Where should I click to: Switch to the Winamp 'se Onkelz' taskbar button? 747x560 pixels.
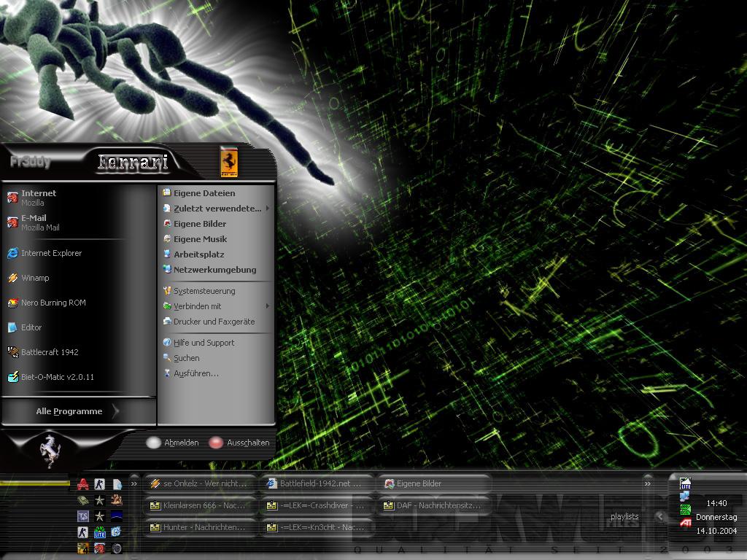(x=200, y=483)
